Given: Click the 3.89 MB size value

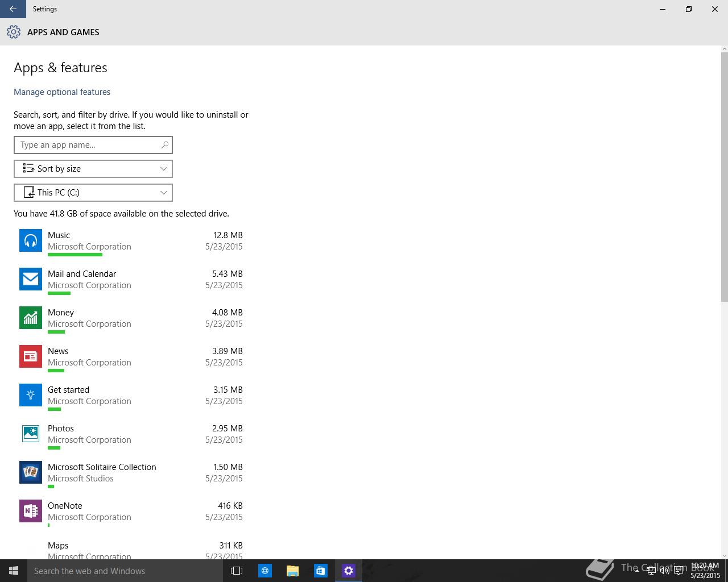Looking at the screenshot, I should click(x=227, y=351).
